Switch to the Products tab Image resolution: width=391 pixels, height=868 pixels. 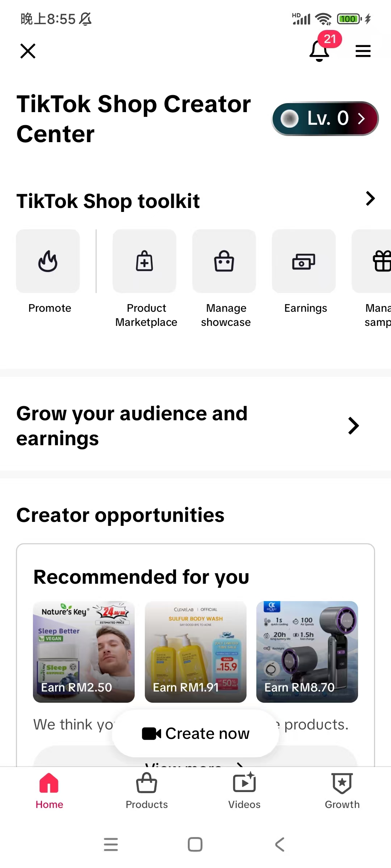click(x=147, y=791)
